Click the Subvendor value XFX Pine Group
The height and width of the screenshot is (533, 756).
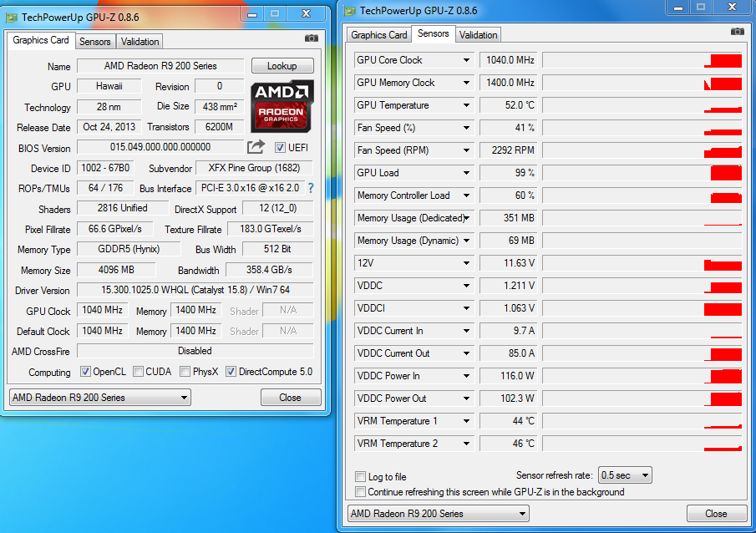(254, 168)
